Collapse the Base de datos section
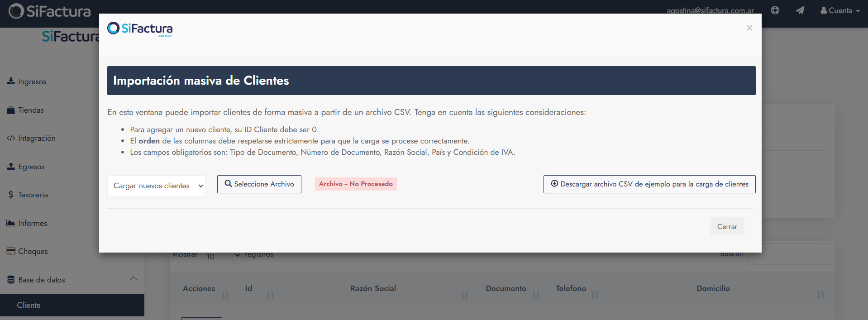868x320 pixels. 133,279
